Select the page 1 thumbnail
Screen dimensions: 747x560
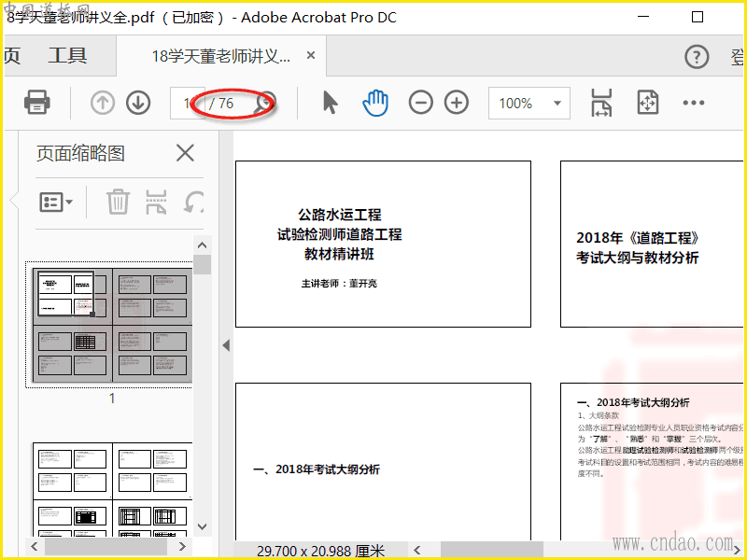coord(112,325)
